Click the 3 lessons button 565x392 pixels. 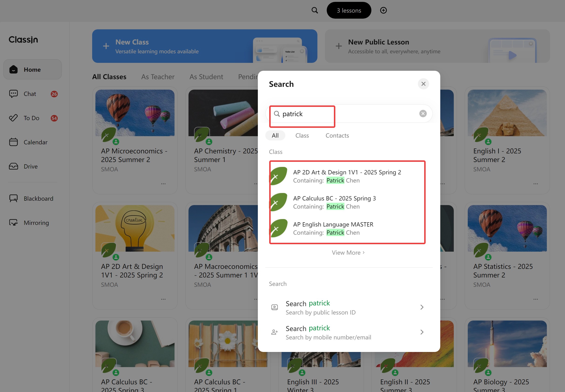click(349, 10)
